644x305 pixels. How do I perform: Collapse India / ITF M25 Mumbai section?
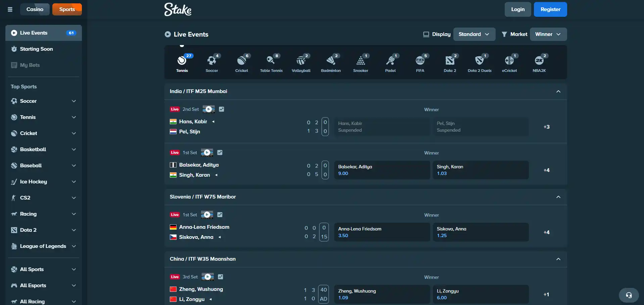(x=558, y=91)
